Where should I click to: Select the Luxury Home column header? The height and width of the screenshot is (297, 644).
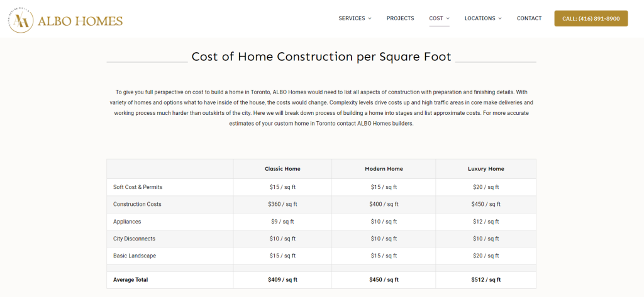(x=486, y=169)
